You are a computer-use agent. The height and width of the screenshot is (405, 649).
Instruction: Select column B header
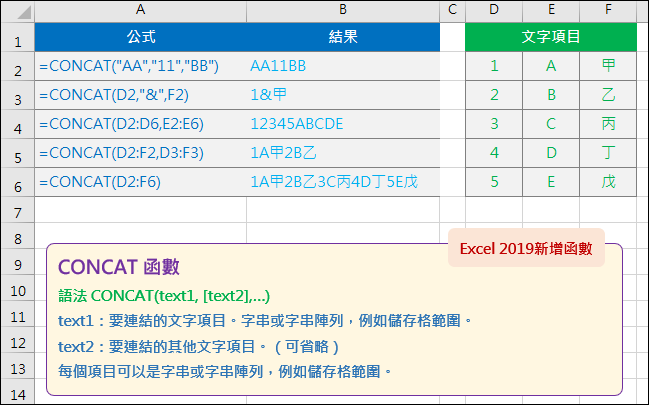point(343,10)
